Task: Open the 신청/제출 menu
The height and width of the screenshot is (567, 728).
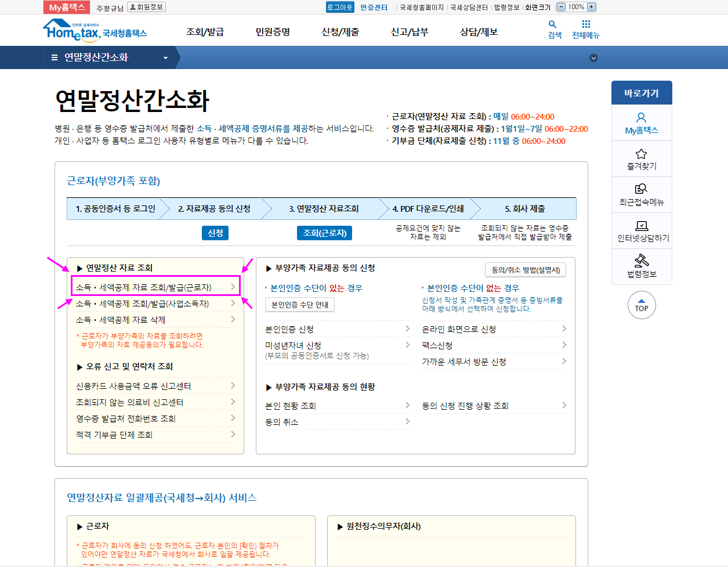Action: (x=341, y=32)
